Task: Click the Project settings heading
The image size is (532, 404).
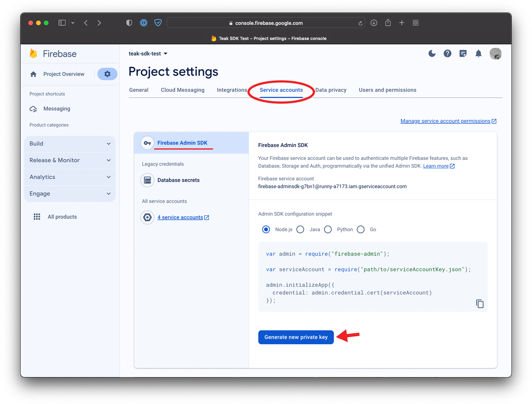Action: [174, 72]
